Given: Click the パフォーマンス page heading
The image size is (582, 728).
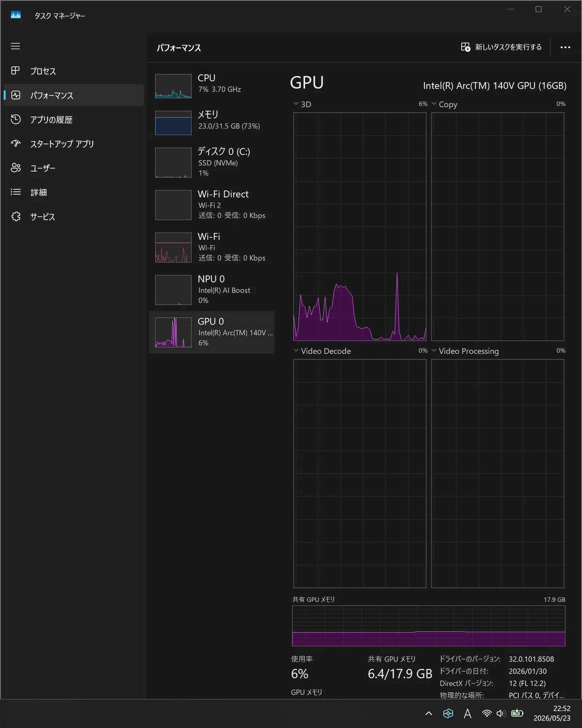Looking at the screenshot, I should tap(178, 48).
